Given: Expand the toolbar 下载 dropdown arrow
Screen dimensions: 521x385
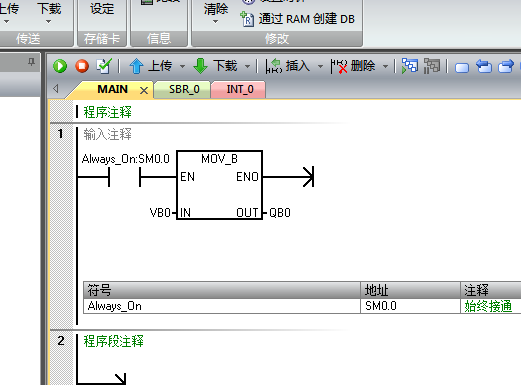Looking at the screenshot, I should [x=247, y=66].
